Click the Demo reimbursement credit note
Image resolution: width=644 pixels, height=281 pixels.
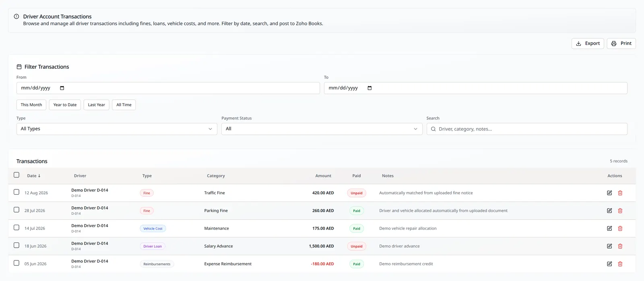[x=406, y=264]
